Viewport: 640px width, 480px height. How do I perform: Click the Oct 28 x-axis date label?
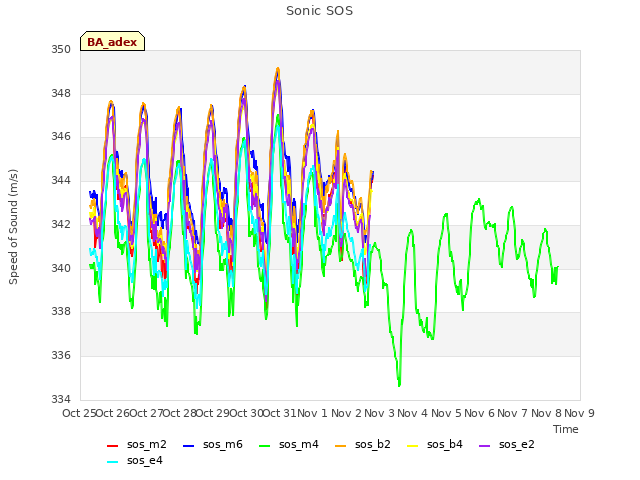click(180, 413)
